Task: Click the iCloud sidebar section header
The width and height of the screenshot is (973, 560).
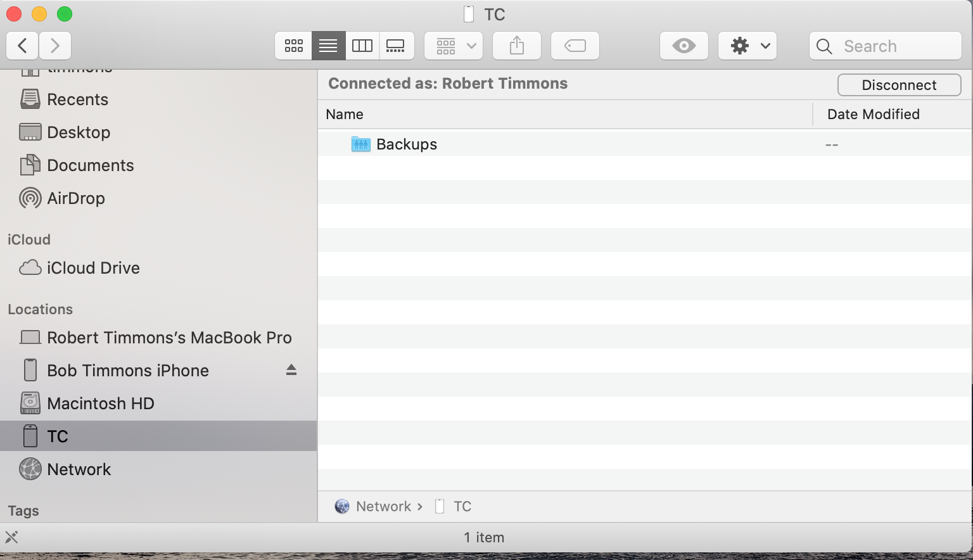Action: [29, 239]
